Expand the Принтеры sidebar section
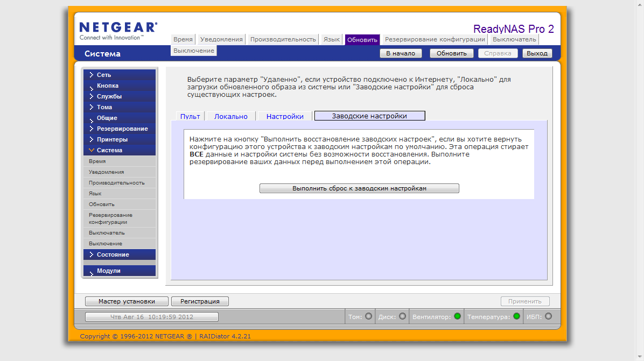 pos(120,139)
